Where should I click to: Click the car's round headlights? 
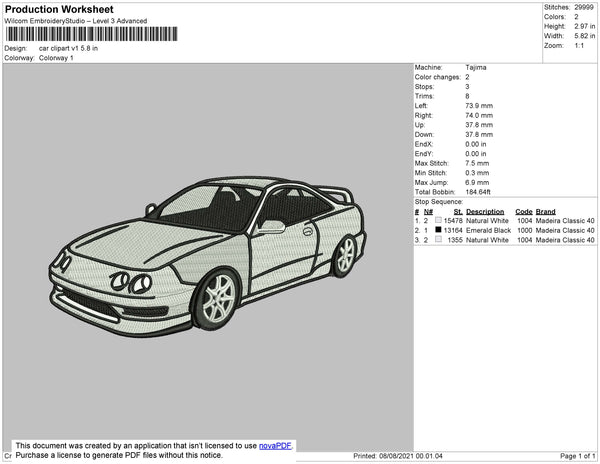(x=131, y=283)
